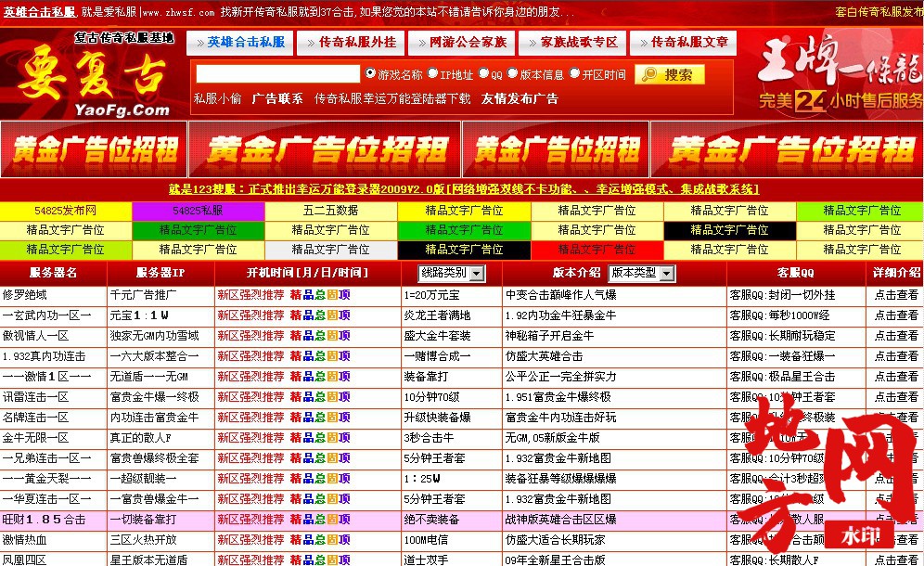Click the 私服小偷 link

click(x=217, y=98)
